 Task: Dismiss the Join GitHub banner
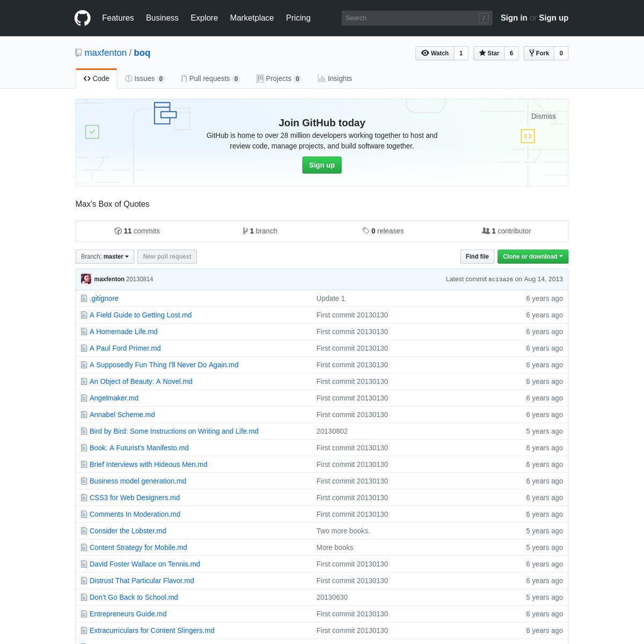click(x=543, y=116)
